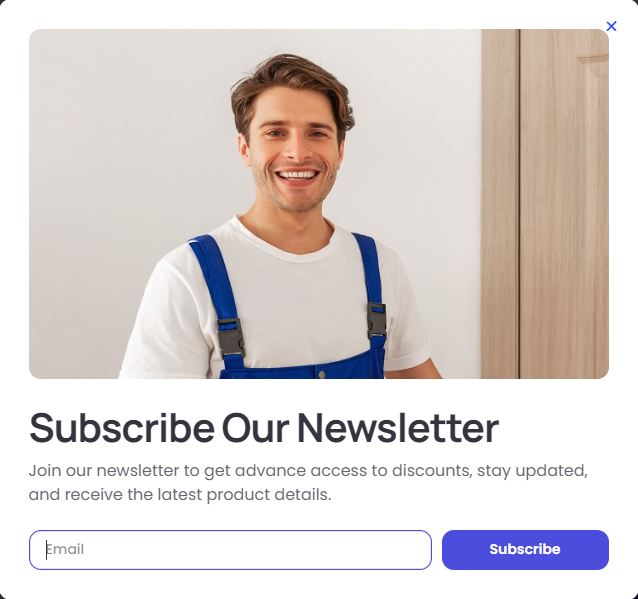Click the Email placeholder text
This screenshot has height=599, width=638.
65,549
